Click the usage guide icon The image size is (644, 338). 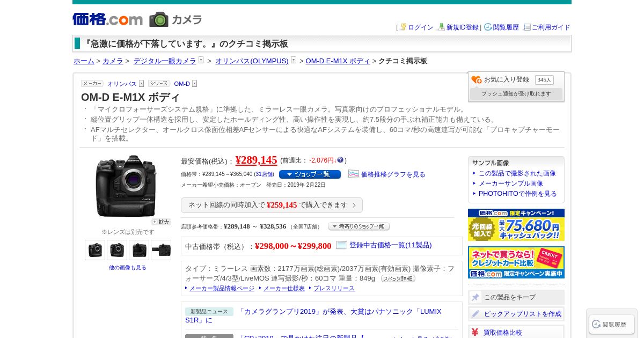pos(527,27)
